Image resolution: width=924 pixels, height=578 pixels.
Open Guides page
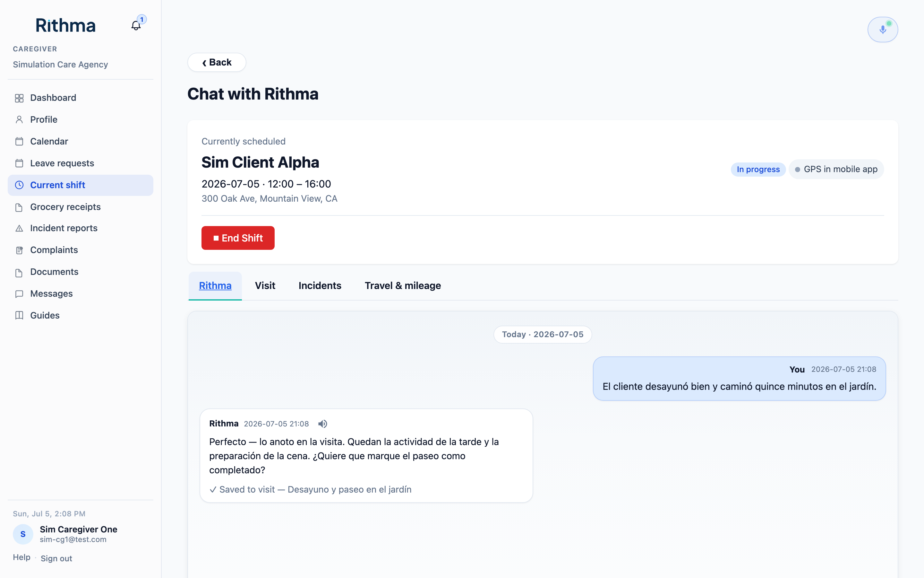80,315
